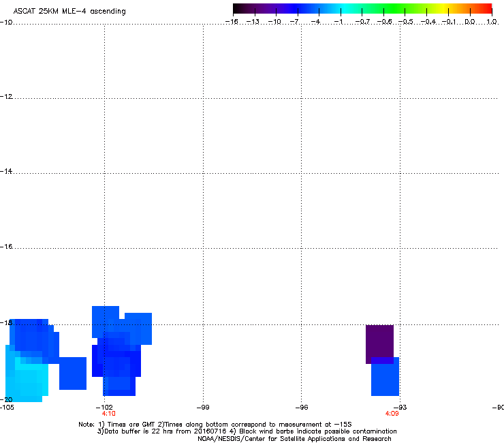Click the red 4:10 pass time
Screen dimensions: 504x443
click(x=109, y=414)
